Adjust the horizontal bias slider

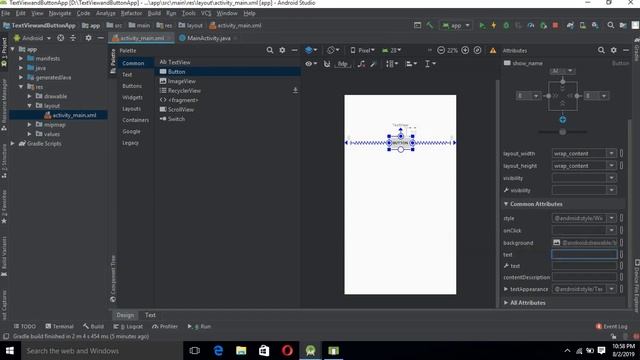coord(562,132)
